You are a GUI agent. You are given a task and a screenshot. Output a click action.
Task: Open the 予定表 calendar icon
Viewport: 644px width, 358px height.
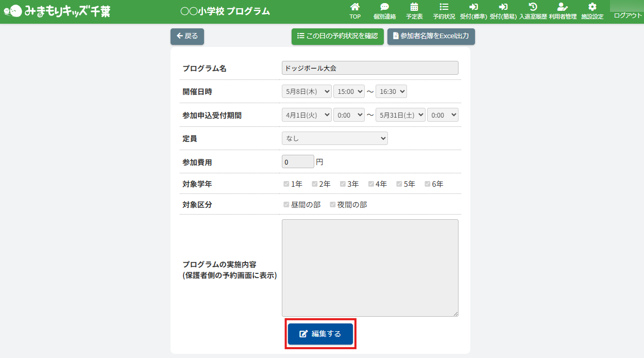414,7
